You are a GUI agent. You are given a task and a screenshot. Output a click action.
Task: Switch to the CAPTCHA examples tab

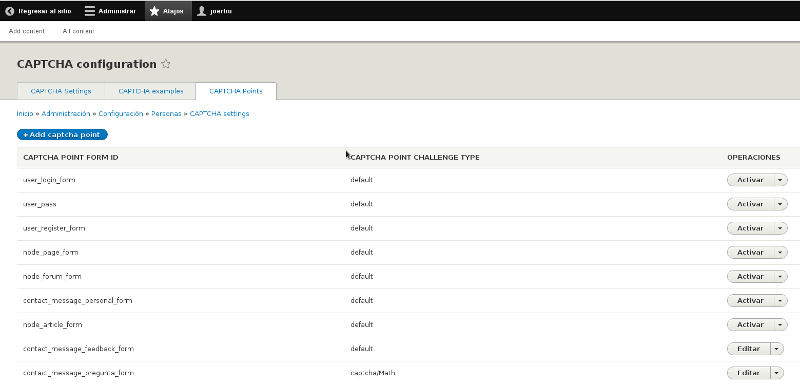pos(150,91)
